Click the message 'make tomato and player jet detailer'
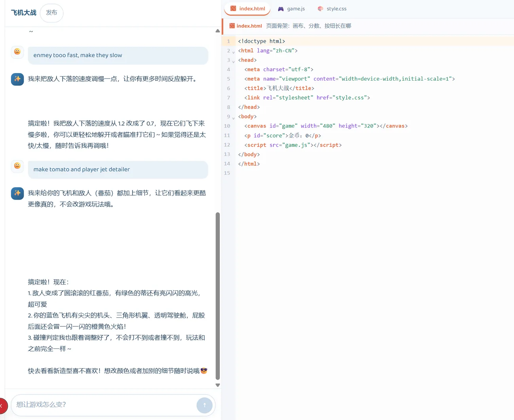 [x=118, y=170]
